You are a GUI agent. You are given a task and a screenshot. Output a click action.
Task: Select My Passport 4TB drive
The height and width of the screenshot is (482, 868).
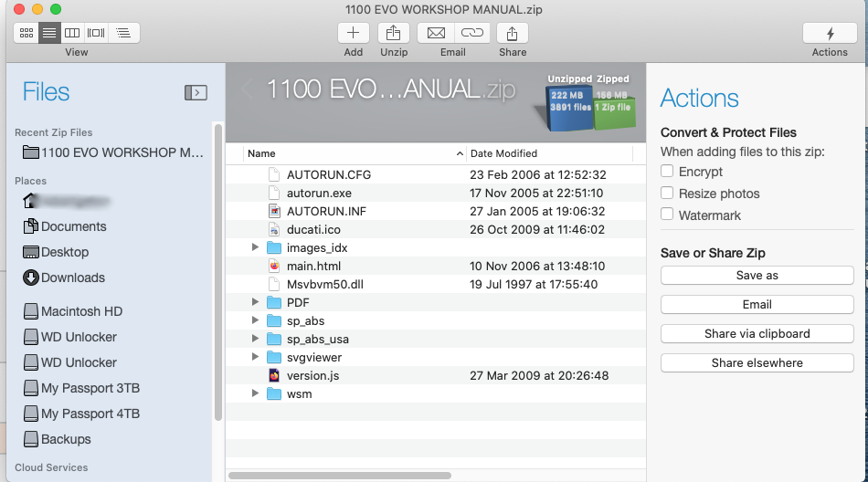pyautogui.click(x=81, y=414)
